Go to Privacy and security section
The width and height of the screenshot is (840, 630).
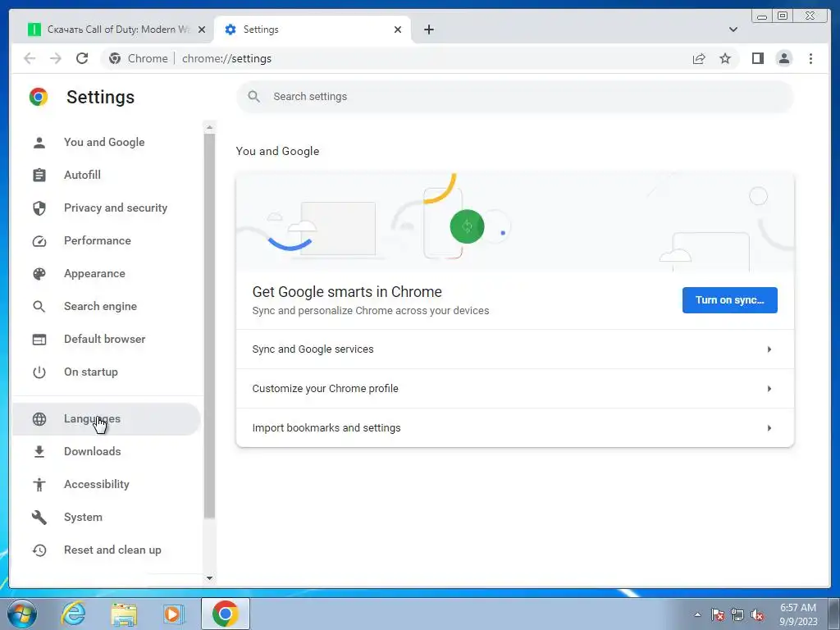tap(116, 208)
